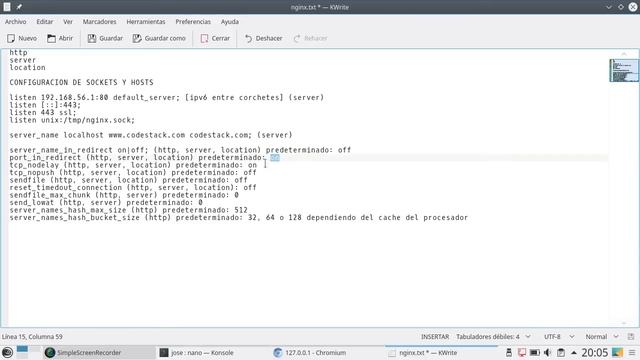Click line 'server_names_hash_max_size'
Image resolution: width=640 pixels, height=360 pixels.
[128, 210]
